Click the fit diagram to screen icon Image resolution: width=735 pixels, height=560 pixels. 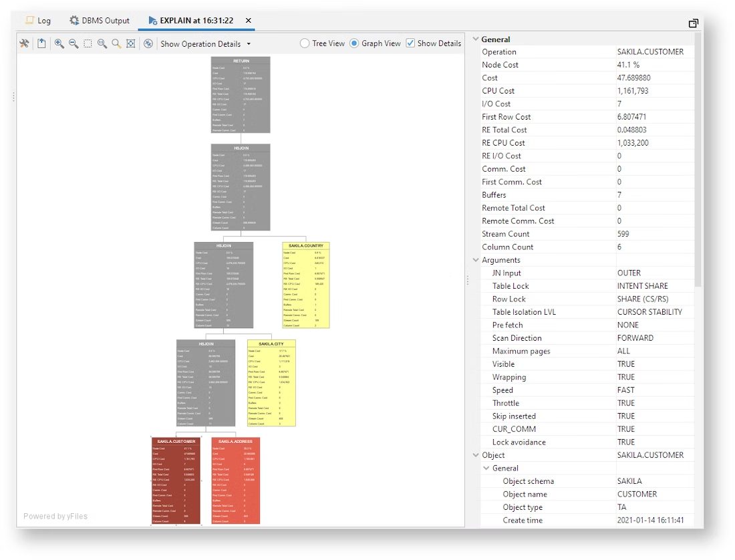(131, 43)
